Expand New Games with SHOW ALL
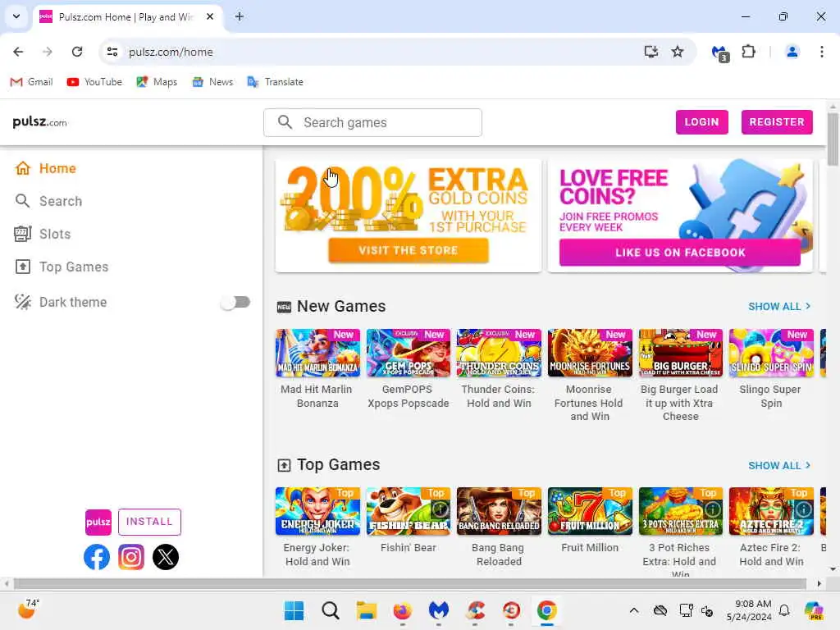 779,307
